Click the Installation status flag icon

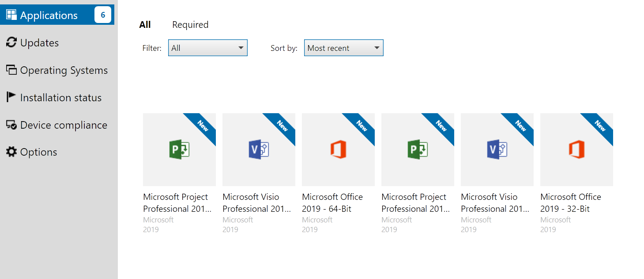[x=11, y=97]
